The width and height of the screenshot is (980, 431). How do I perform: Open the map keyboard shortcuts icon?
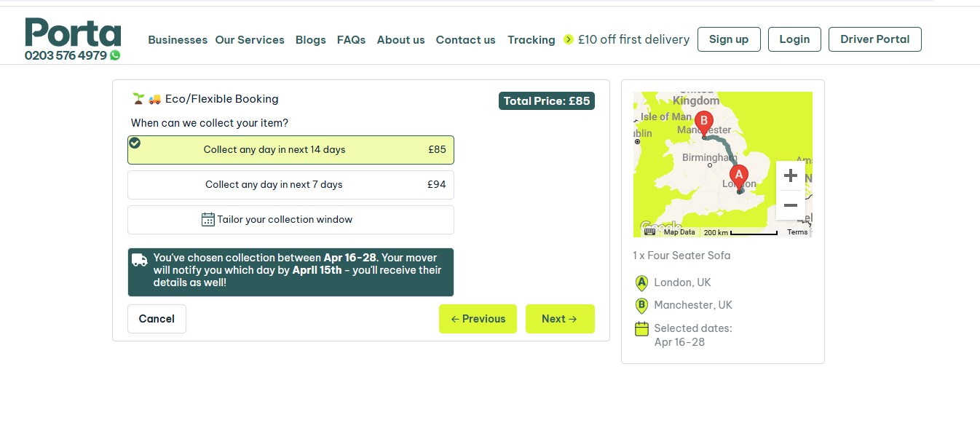649,232
